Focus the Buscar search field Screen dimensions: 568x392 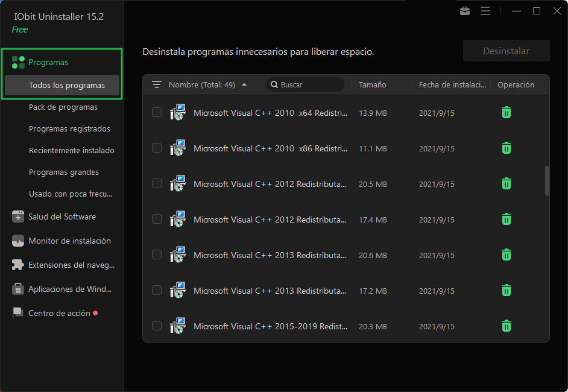(305, 84)
